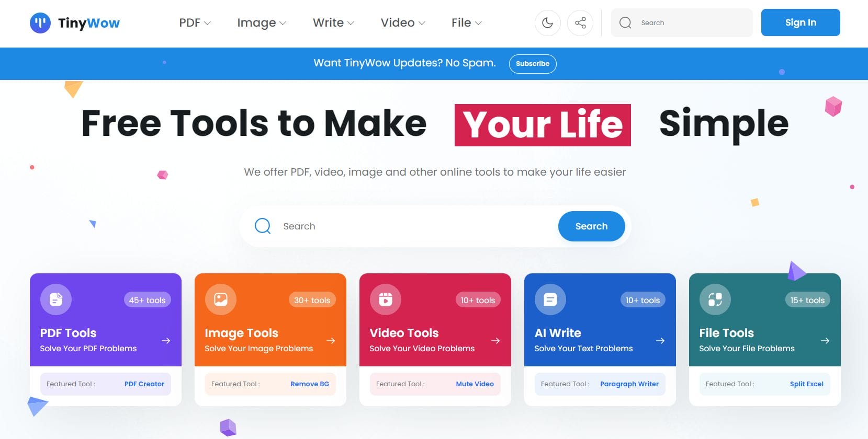Open the Mute Video featured tool

475,384
